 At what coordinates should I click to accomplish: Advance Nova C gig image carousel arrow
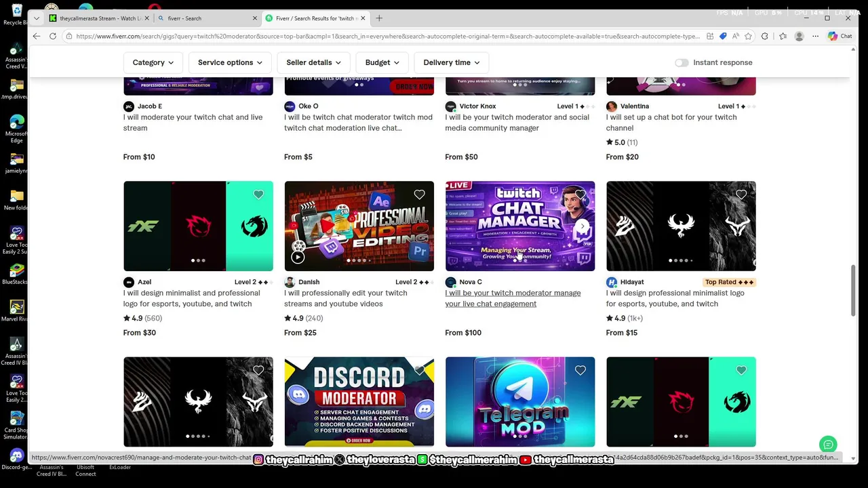(x=583, y=226)
